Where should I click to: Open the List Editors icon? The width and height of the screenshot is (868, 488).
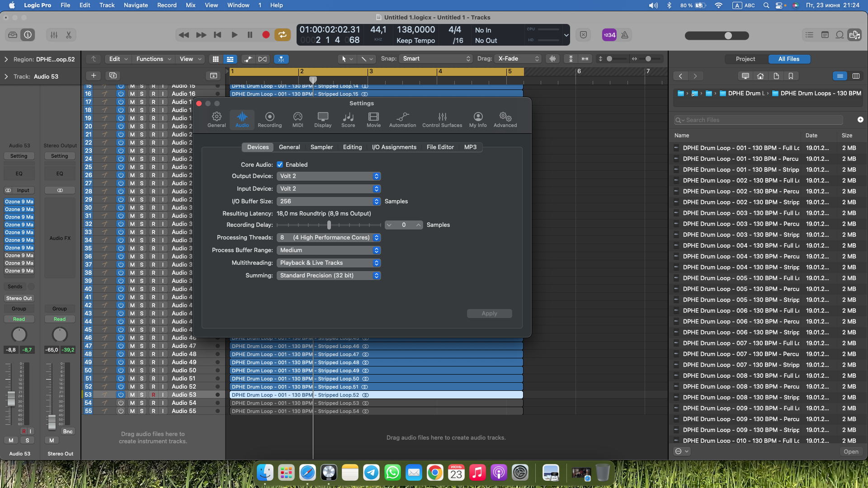809,35
